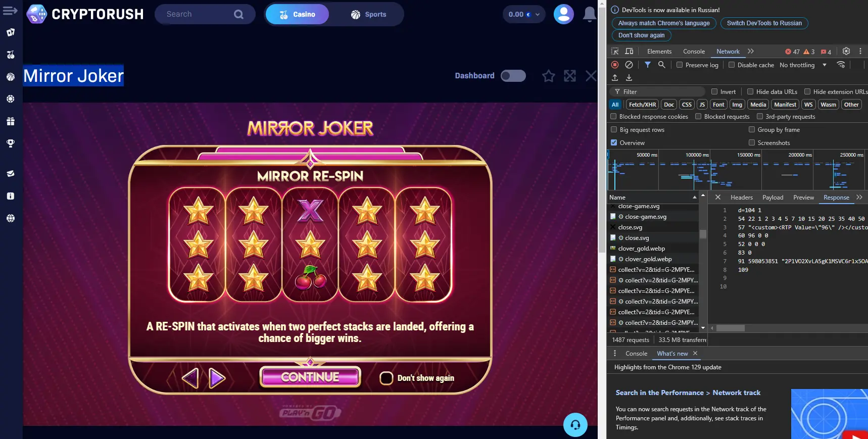The height and width of the screenshot is (439, 868).
Task: Toggle device toolbar in DevTools
Action: pos(629,52)
